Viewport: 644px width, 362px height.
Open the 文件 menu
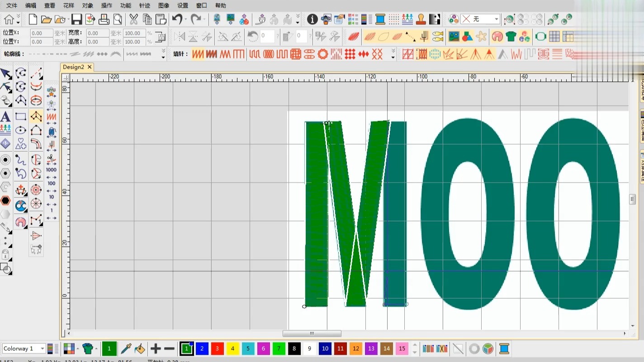[x=12, y=5]
